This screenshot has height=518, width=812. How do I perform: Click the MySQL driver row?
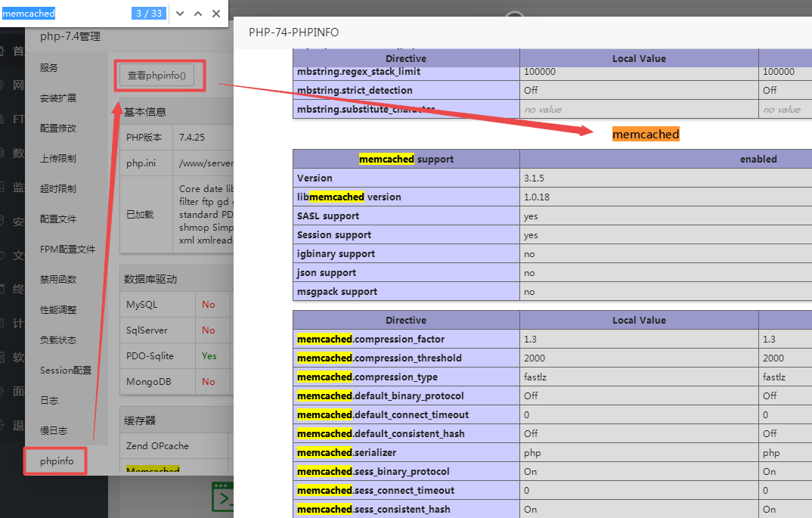176,305
